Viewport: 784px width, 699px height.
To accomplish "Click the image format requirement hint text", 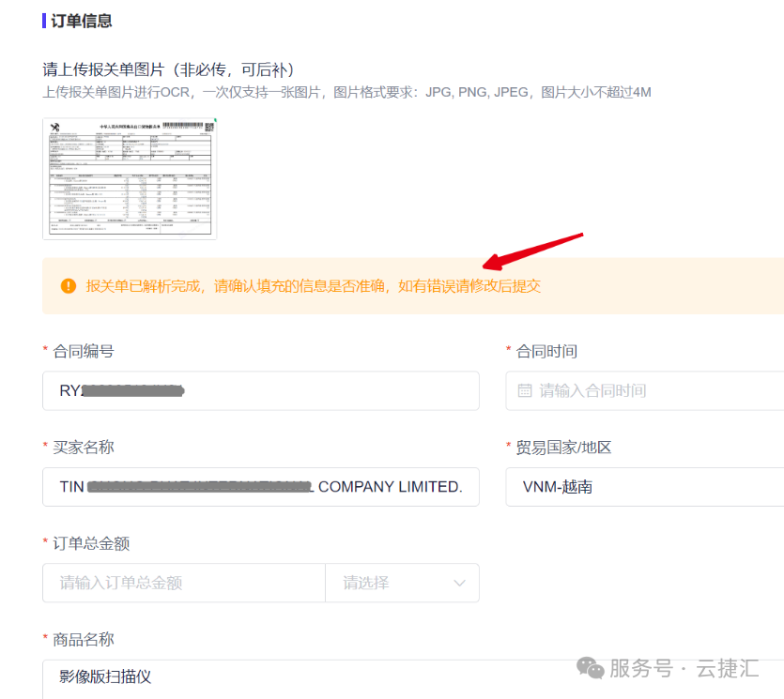I will [x=346, y=92].
